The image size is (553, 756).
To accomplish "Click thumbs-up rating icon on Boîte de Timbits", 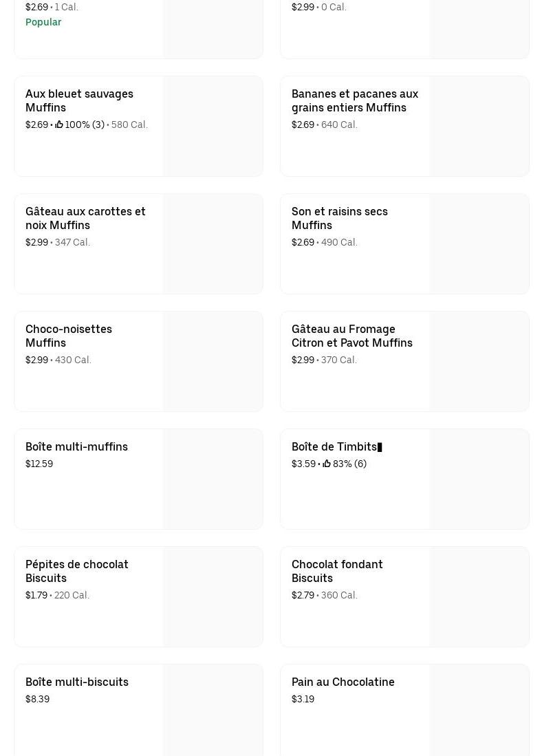I will (x=327, y=464).
